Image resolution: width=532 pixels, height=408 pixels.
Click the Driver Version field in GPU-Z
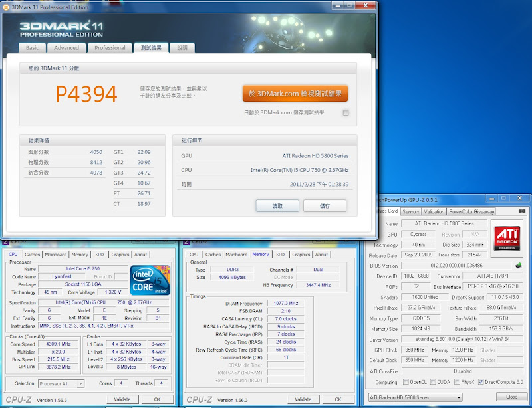click(x=462, y=339)
